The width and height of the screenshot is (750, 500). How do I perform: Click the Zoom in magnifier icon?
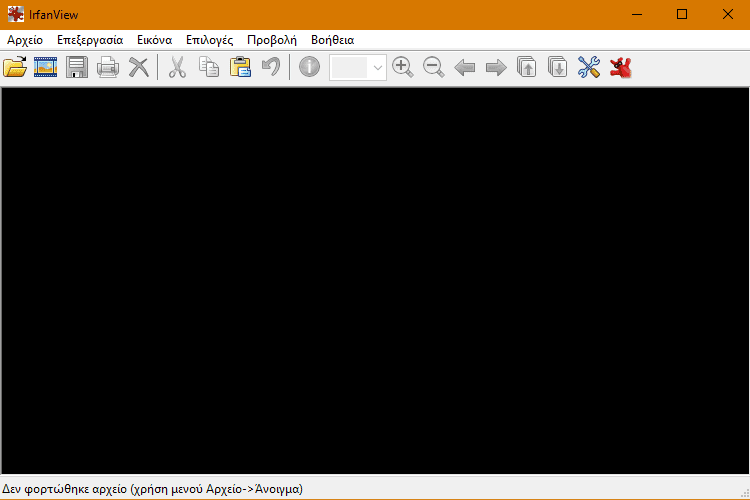click(x=403, y=67)
